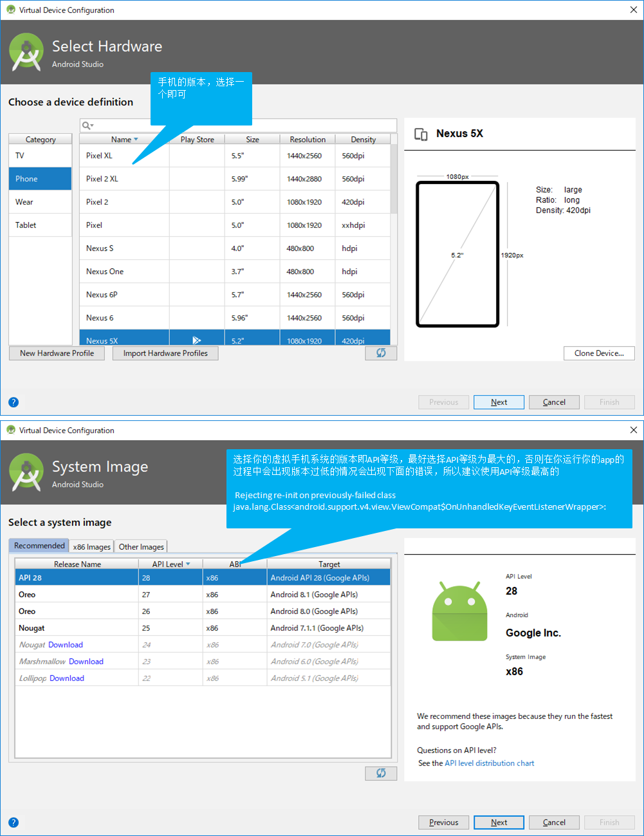Click Previous in System Image window
Screen dimensions: 644x836
443,822
